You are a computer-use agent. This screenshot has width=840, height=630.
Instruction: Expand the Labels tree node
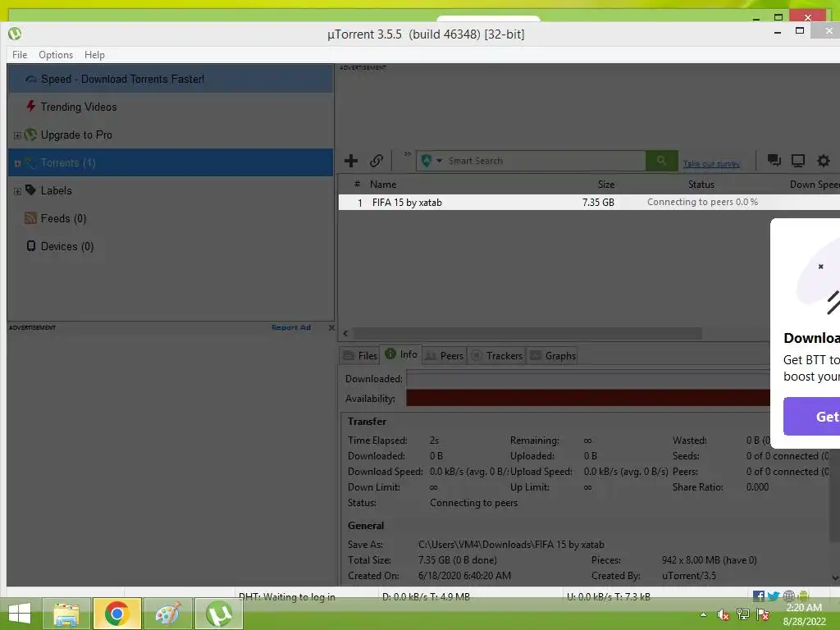tap(17, 191)
